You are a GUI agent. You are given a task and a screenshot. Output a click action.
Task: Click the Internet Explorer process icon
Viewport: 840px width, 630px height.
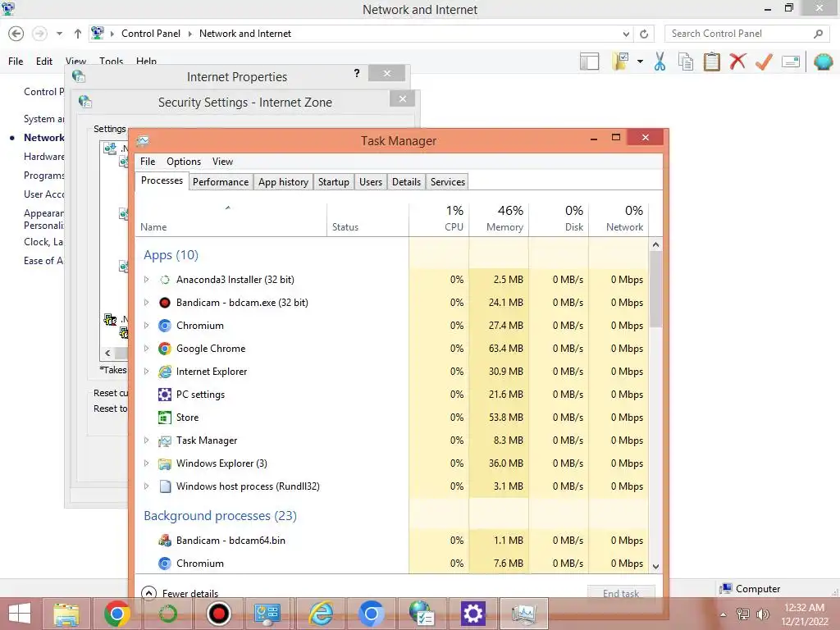click(165, 372)
